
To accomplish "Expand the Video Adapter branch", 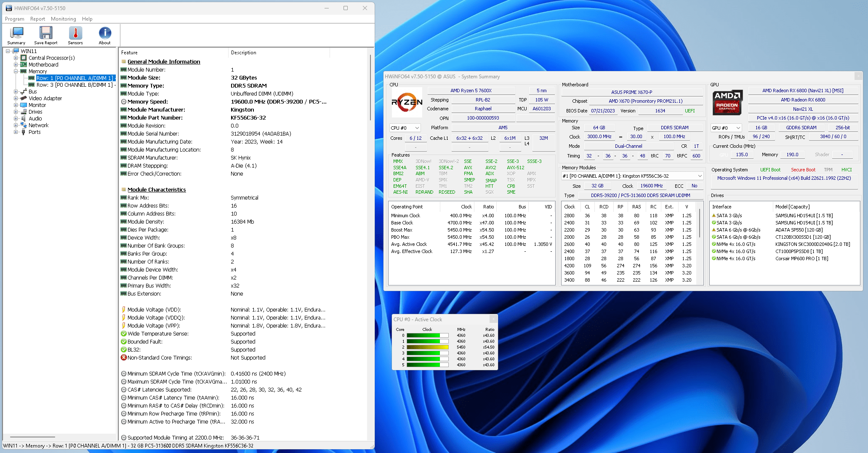I will coord(16,98).
